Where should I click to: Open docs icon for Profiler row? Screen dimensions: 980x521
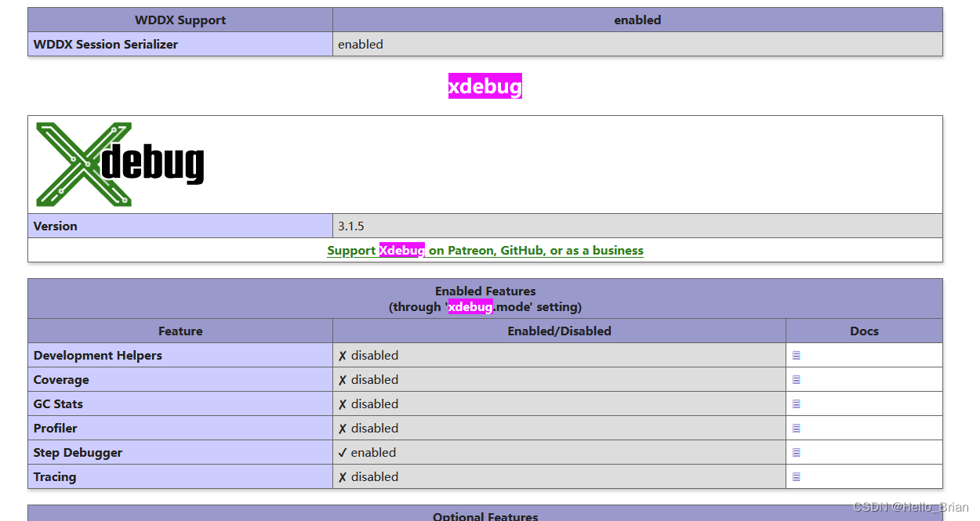click(797, 429)
